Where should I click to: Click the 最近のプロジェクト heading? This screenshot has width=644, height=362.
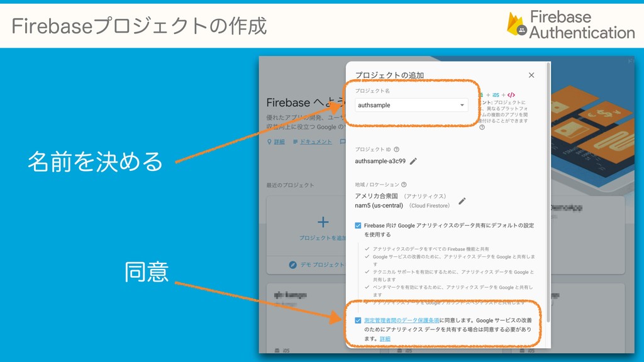coord(290,185)
